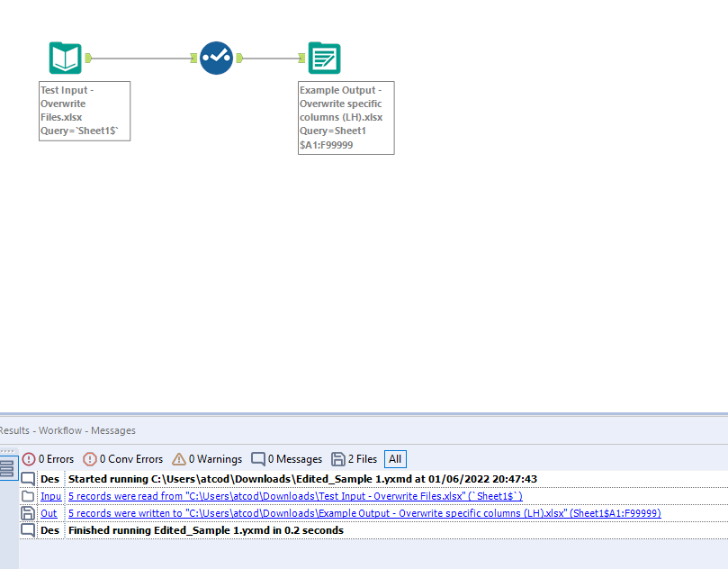Click the input anchor of the Output Data tool

302,57
